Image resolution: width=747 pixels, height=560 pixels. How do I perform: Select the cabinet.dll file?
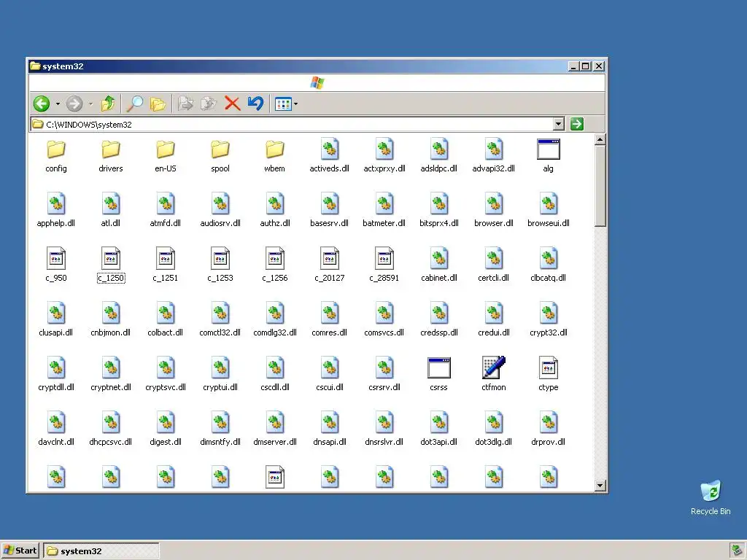[438, 265]
